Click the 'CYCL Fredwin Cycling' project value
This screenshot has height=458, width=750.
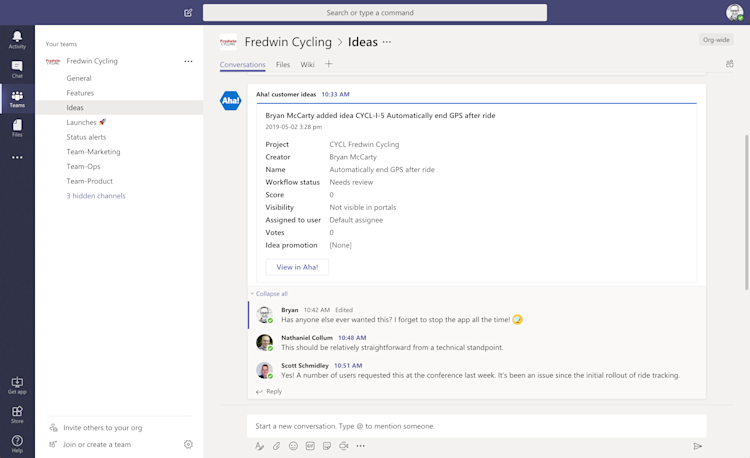(364, 144)
